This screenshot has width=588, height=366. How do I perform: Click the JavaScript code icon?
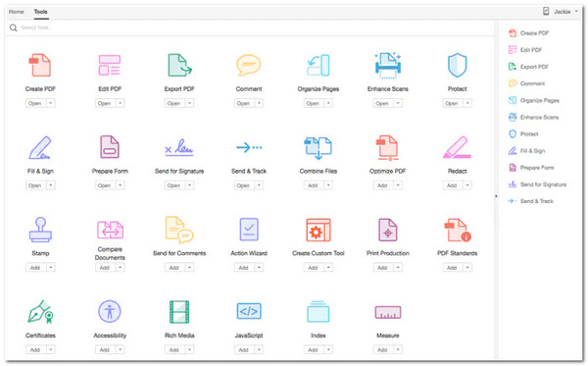pyautogui.click(x=249, y=311)
